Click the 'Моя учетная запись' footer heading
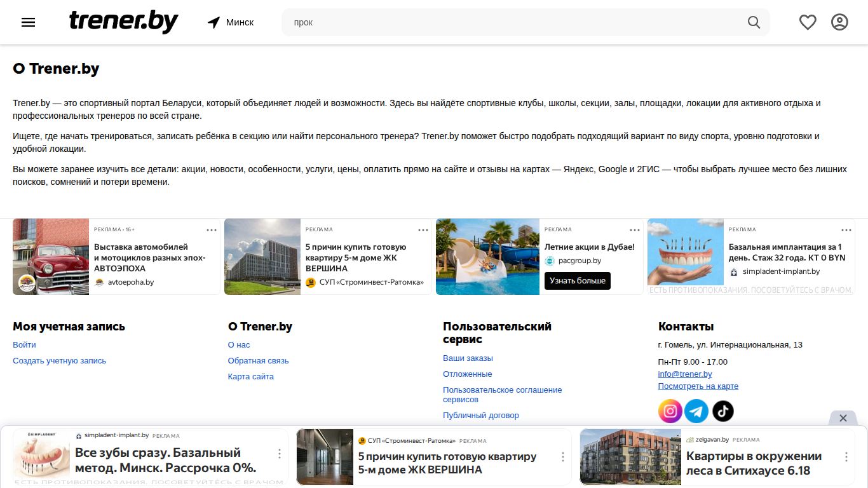Viewport: 868px width, 488px height. click(x=69, y=327)
